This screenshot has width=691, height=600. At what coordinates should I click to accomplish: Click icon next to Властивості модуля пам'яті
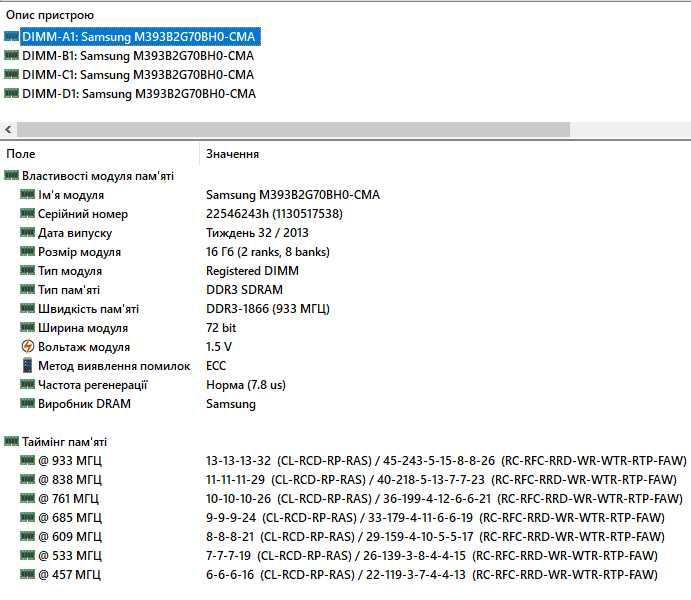[11, 175]
